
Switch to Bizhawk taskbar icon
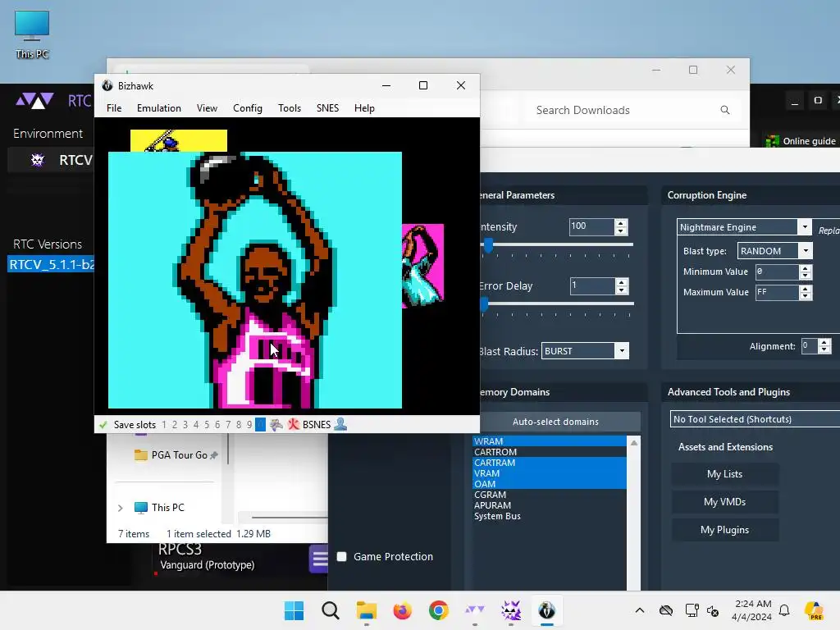pyautogui.click(x=546, y=610)
